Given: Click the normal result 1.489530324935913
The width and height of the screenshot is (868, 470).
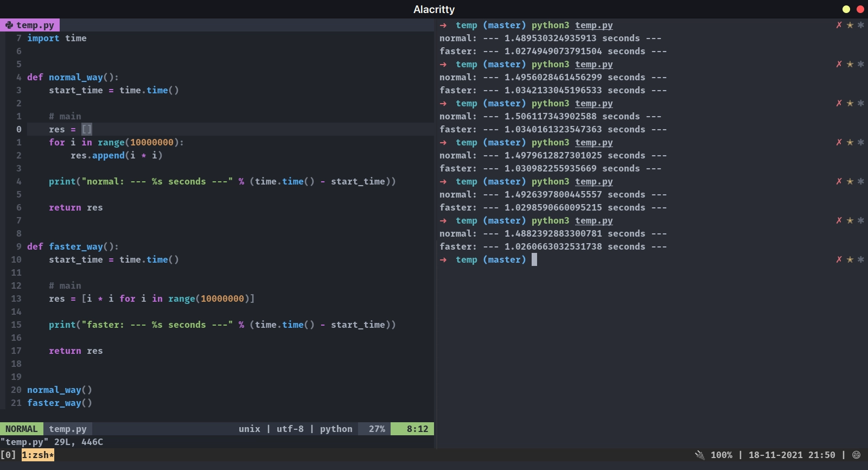Looking at the screenshot, I should pos(551,38).
